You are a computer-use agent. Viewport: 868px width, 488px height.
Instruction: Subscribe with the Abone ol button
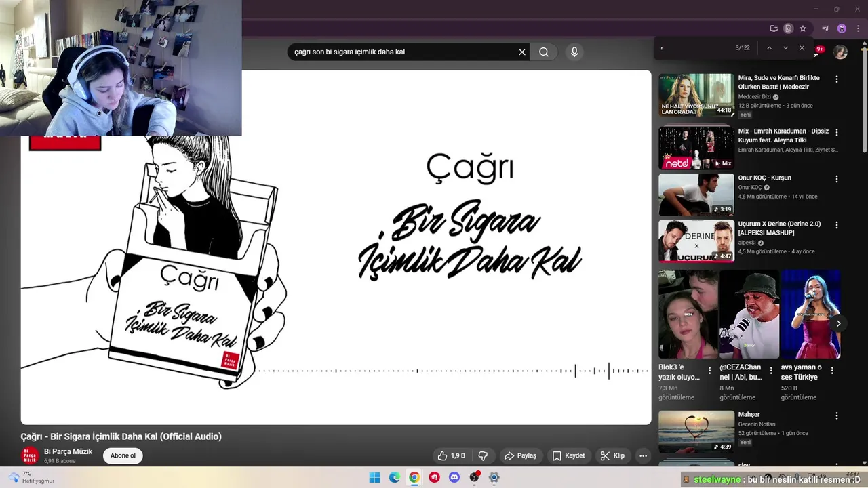click(123, 455)
